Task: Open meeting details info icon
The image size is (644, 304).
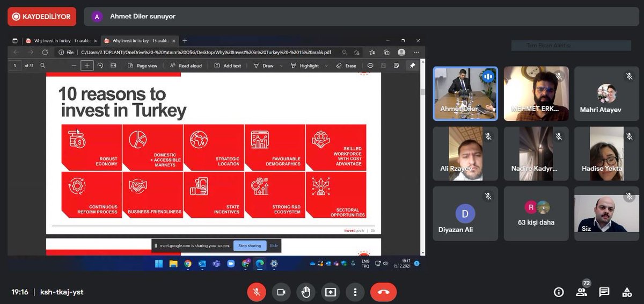Action: (x=559, y=292)
